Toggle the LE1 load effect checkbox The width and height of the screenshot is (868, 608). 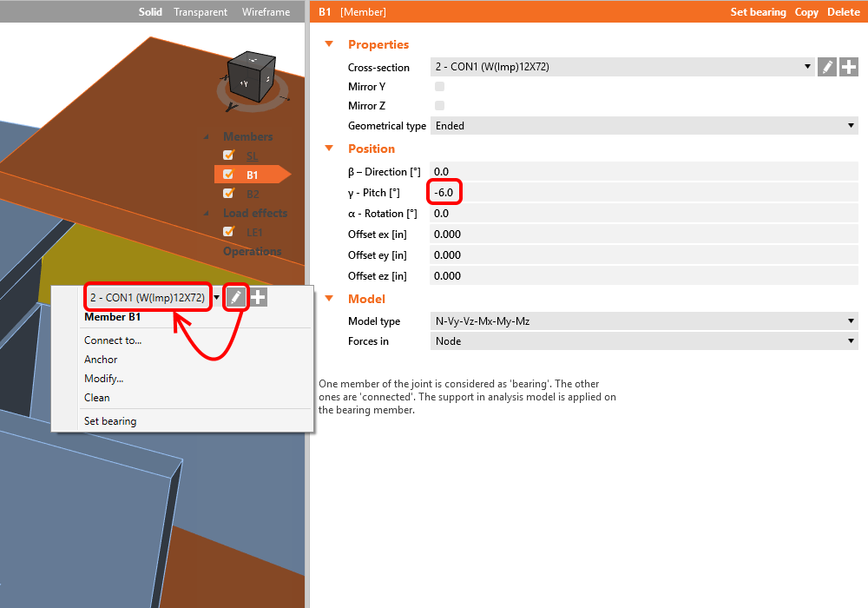coord(228,232)
